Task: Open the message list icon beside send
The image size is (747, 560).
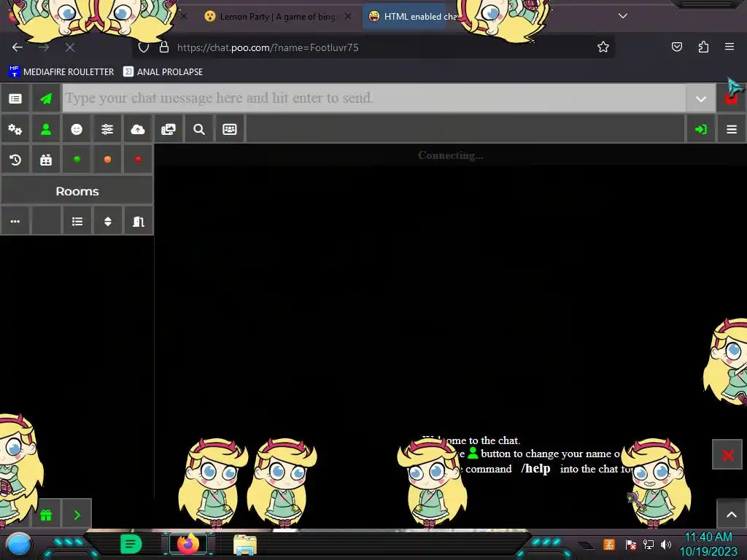Action: [15, 98]
